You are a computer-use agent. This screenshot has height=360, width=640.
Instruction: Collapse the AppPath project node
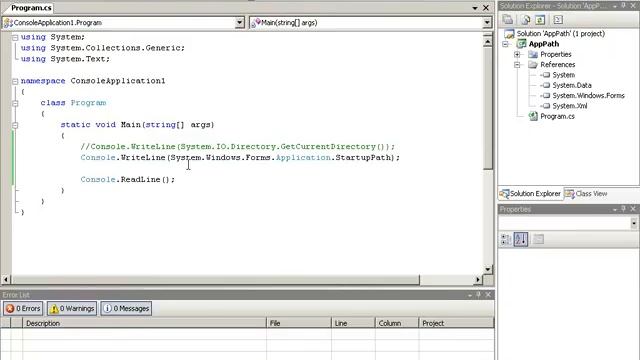click(x=505, y=44)
